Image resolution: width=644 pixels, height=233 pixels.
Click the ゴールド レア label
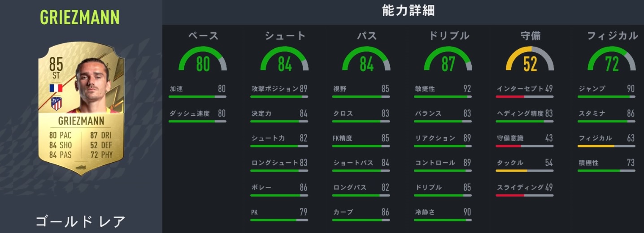(80, 221)
